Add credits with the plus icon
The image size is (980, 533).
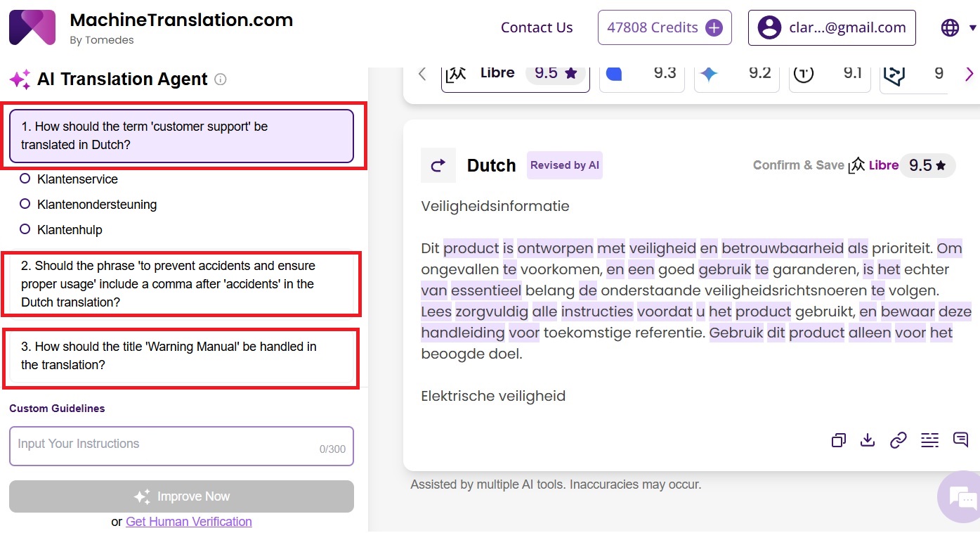pos(714,27)
